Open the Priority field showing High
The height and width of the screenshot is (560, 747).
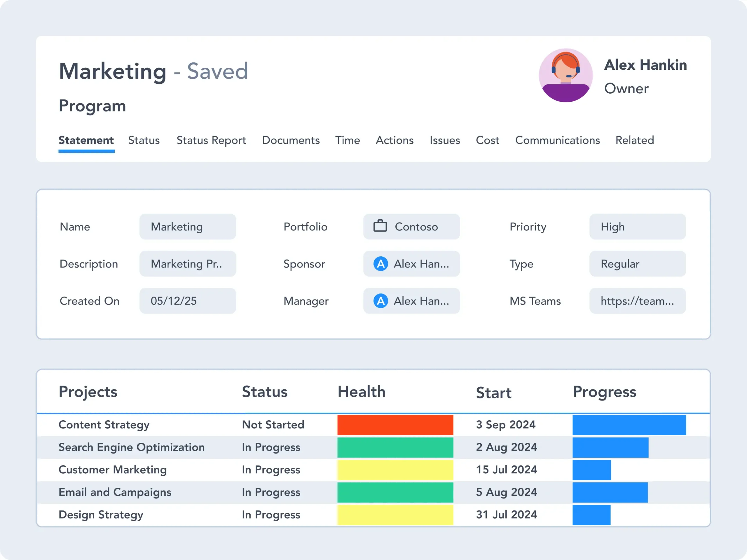tap(637, 227)
